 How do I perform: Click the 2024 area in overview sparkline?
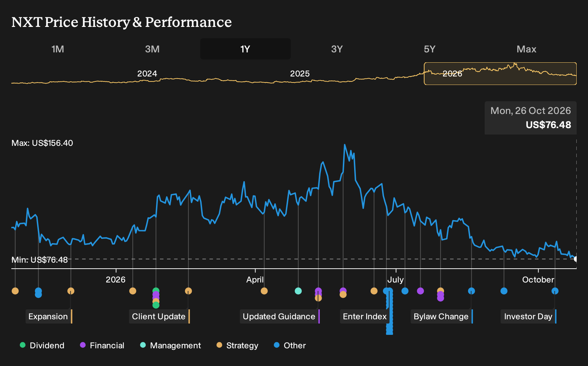point(147,74)
